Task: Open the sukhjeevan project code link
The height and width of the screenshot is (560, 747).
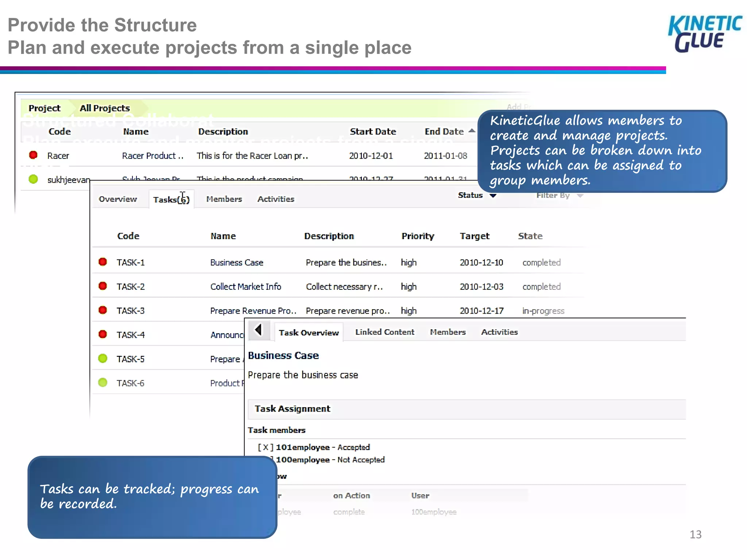Action: (x=69, y=180)
